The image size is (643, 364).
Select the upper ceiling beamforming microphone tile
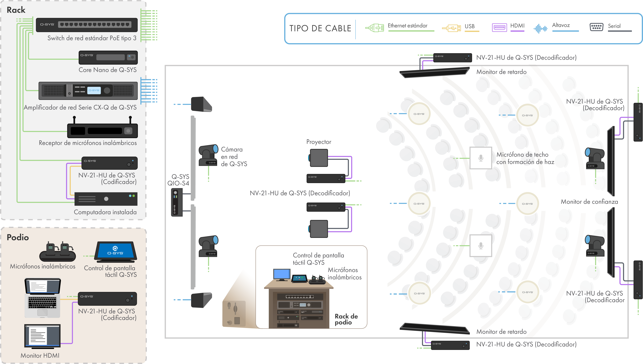(x=481, y=158)
